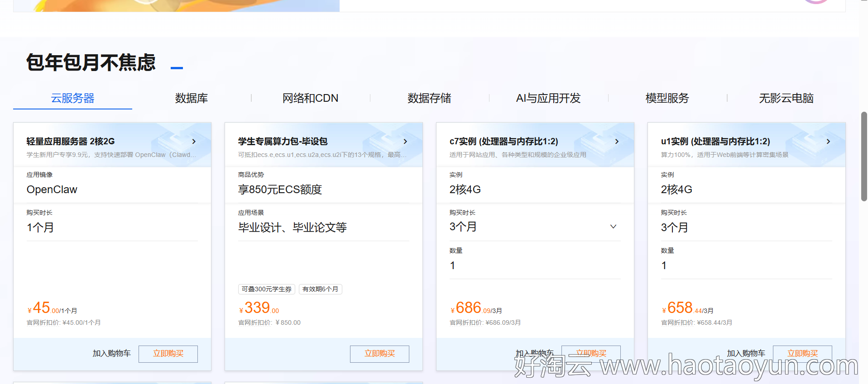868x384 pixels.
Task: Switch to the 数据存储 tab
Action: tap(429, 98)
